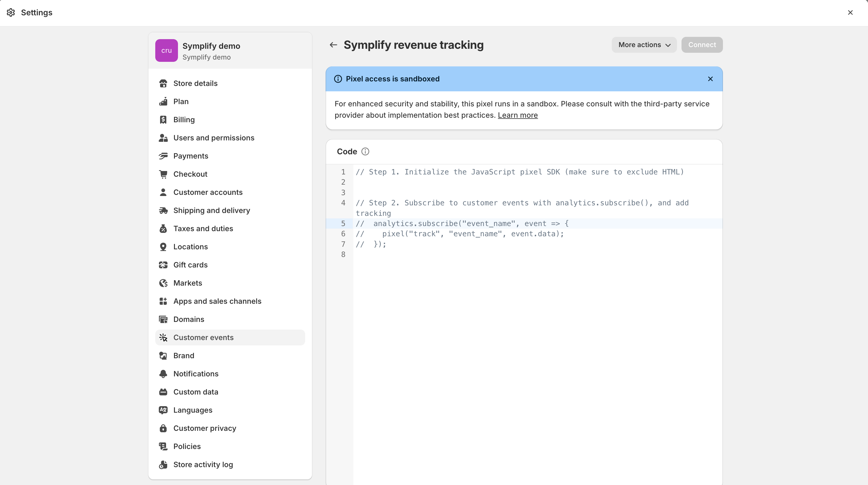
Task: Go to Locations settings
Action: [230, 247]
